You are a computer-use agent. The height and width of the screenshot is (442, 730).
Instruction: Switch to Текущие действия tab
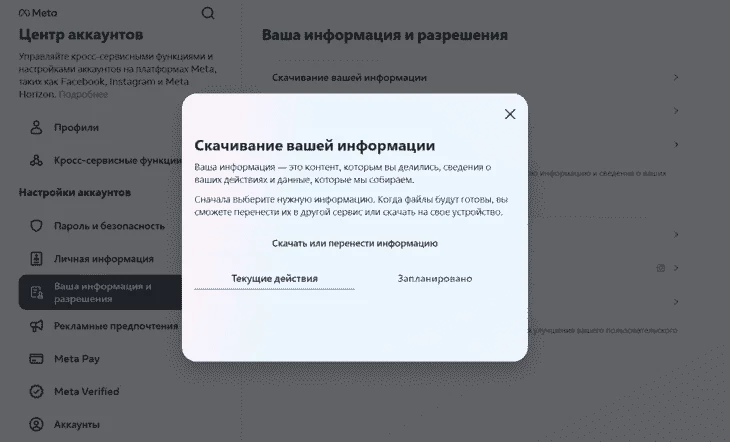pos(274,279)
